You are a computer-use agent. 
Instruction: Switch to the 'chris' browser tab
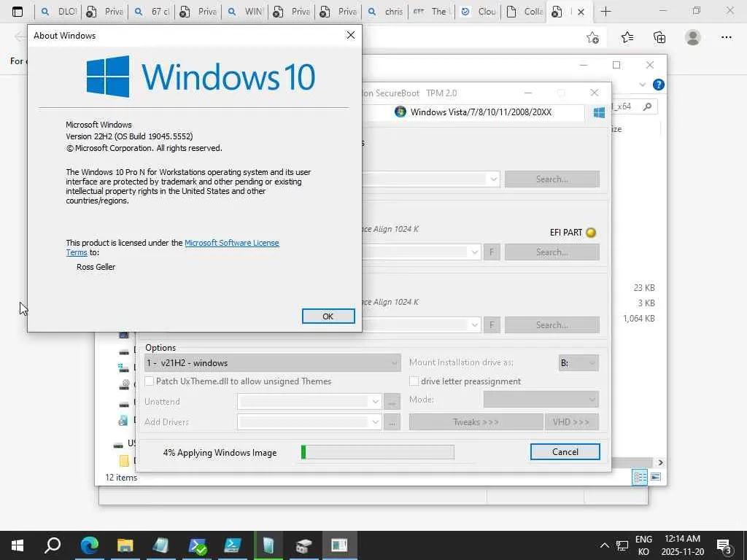pos(385,12)
